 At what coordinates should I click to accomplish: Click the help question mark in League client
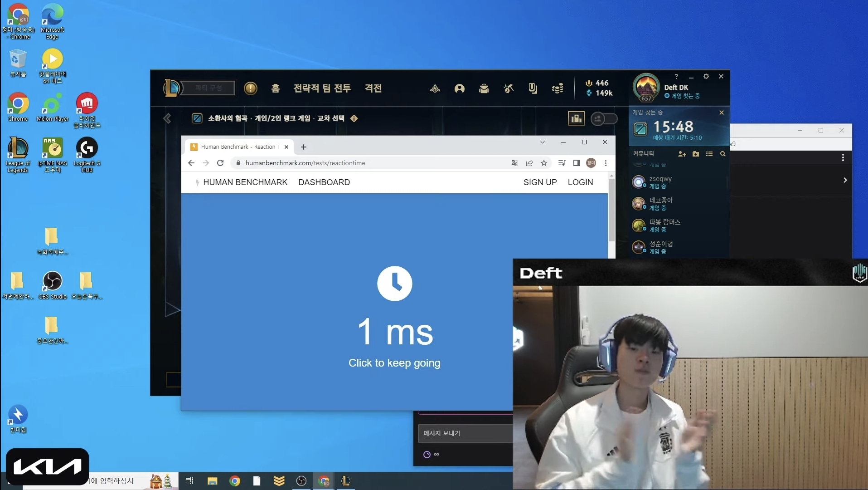[676, 76]
